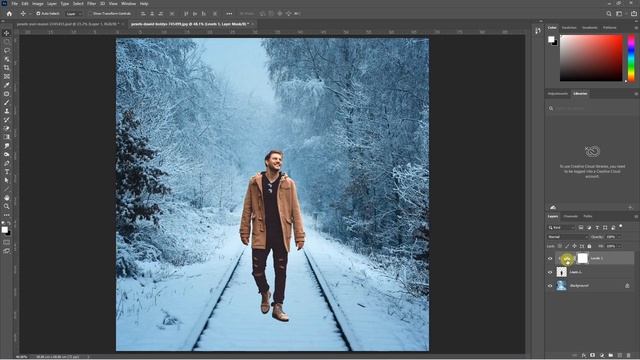This screenshot has width=640, height=360.
Task: Select the Brush tool
Action: (7, 102)
